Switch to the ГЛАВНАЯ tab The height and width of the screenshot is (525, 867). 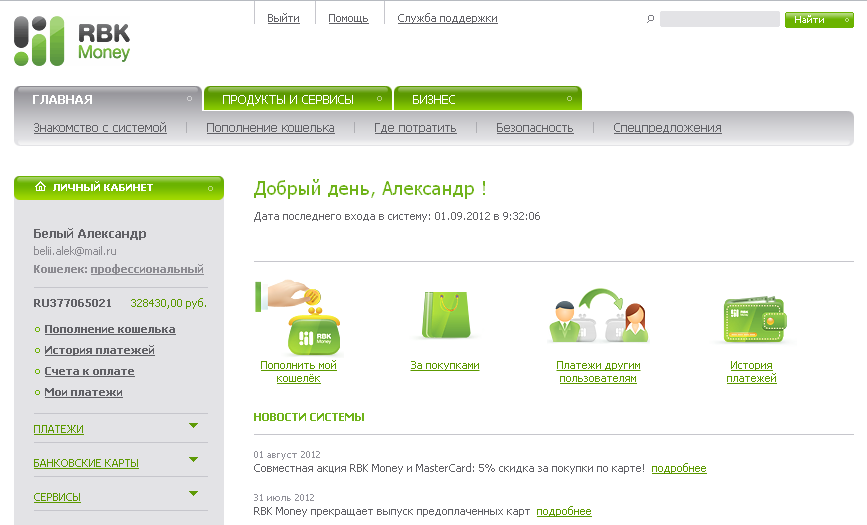click(108, 99)
